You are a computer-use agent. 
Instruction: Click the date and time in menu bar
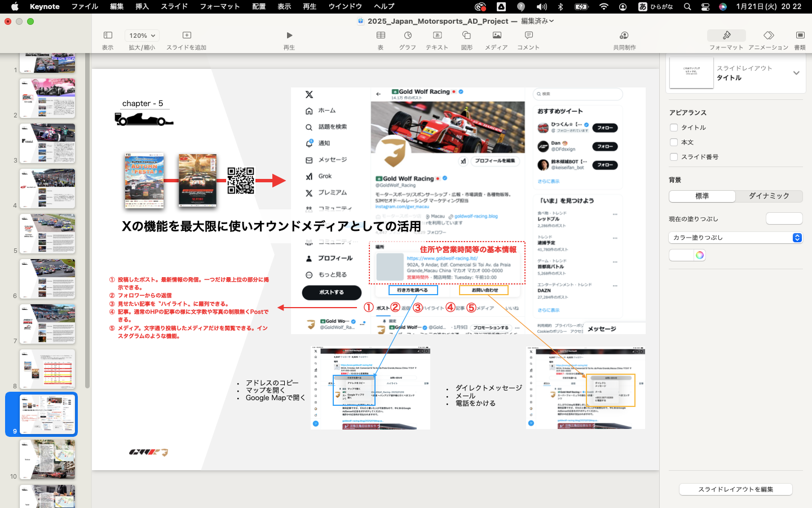[x=769, y=7]
